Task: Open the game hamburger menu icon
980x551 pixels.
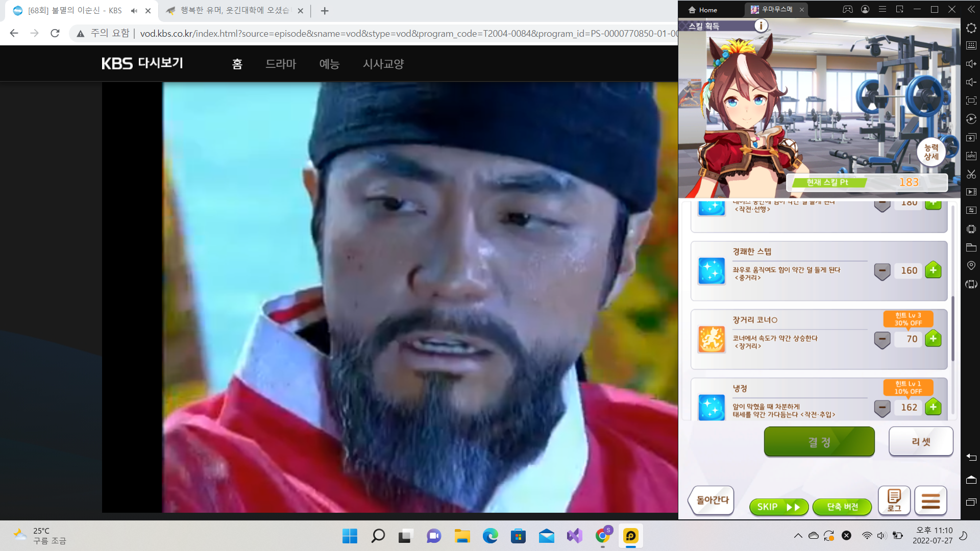Action: (930, 500)
